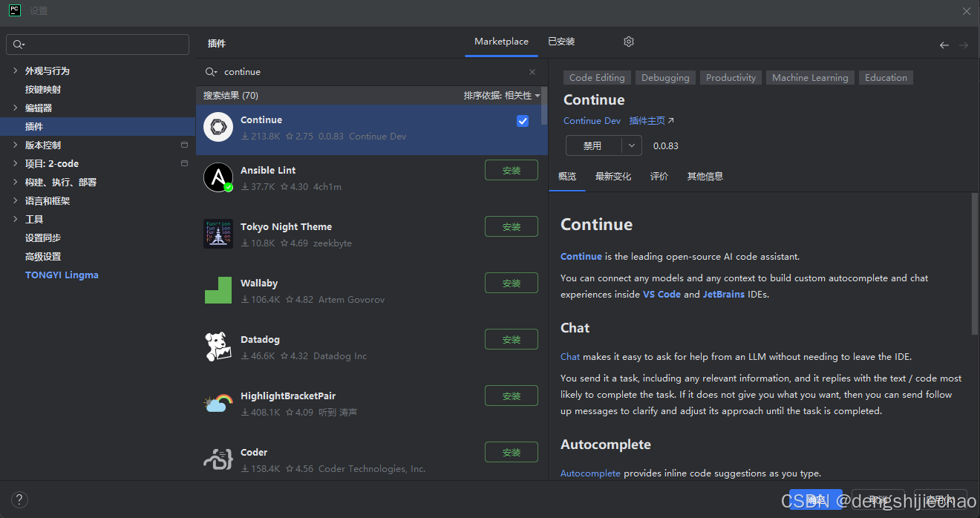Select 高级设置 in settings tree
Image resolution: width=980 pixels, height=518 pixels.
[43, 256]
